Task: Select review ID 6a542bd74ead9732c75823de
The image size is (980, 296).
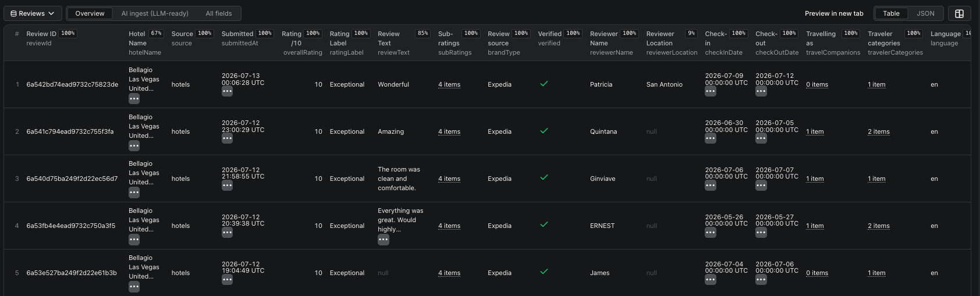Action: pyautogui.click(x=72, y=84)
